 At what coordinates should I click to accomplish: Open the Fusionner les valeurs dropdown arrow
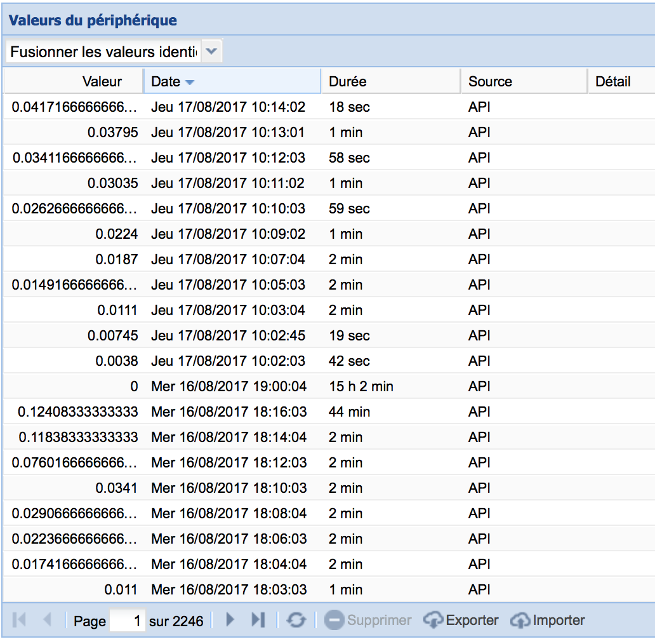tap(212, 51)
